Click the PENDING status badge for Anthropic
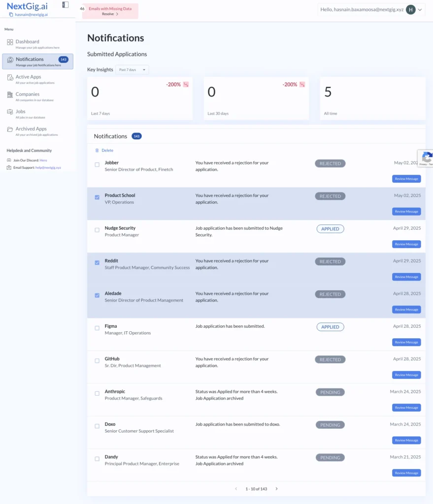This screenshot has height=504, width=433. pyautogui.click(x=330, y=392)
